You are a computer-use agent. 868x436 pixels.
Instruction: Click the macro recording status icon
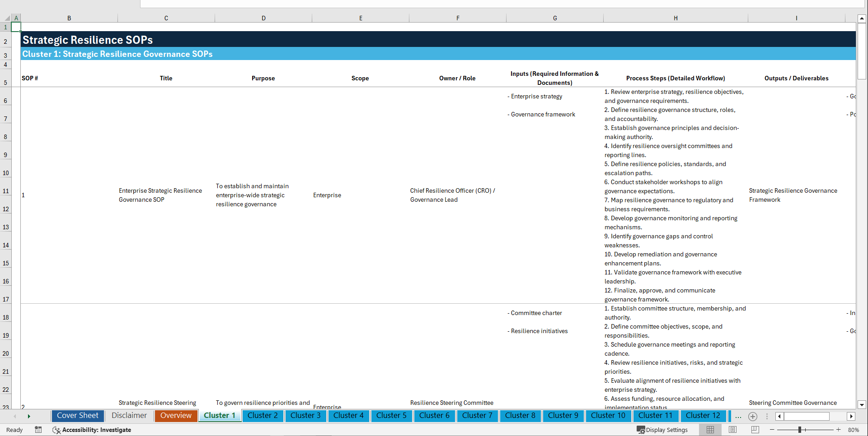click(38, 430)
